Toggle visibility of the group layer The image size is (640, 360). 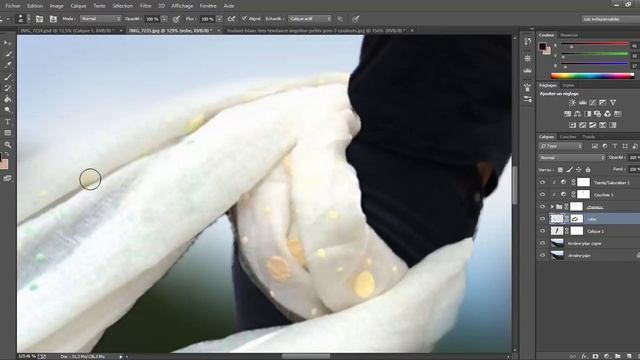542,207
